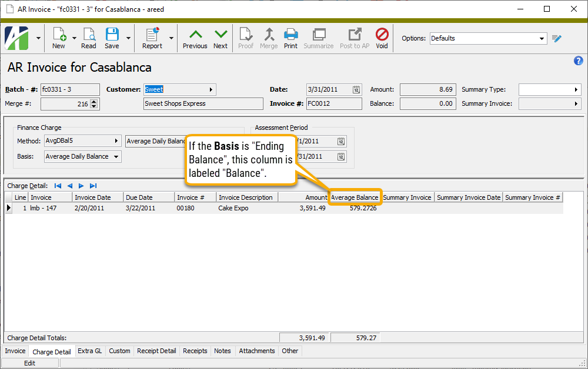
Task: Open the calendar picker for the Date field
Action: [x=356, y=89]
